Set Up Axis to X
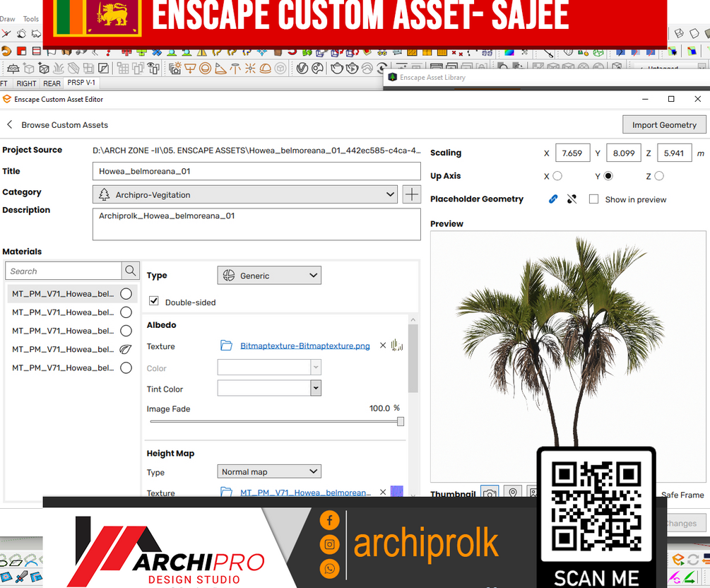Screen dimensions: 710x588 tap(557, 176)
